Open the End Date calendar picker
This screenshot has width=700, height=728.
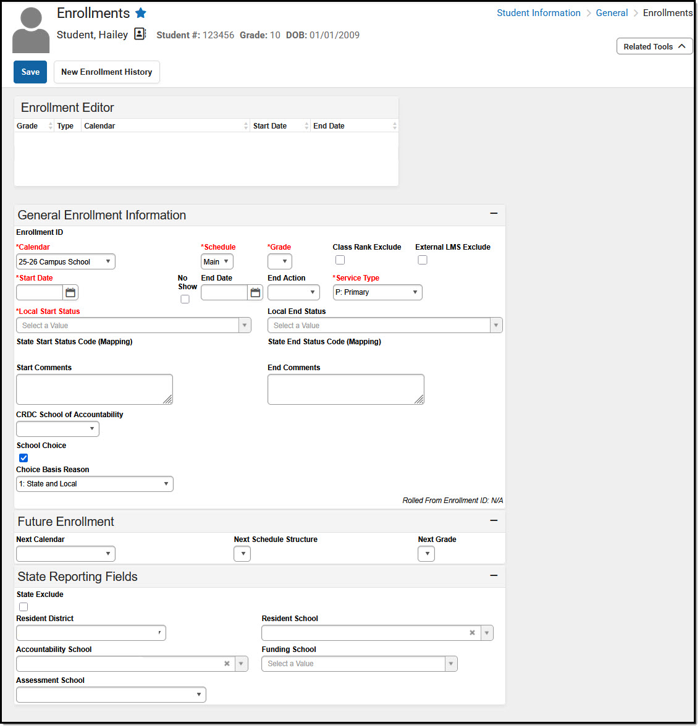[255, 293]
